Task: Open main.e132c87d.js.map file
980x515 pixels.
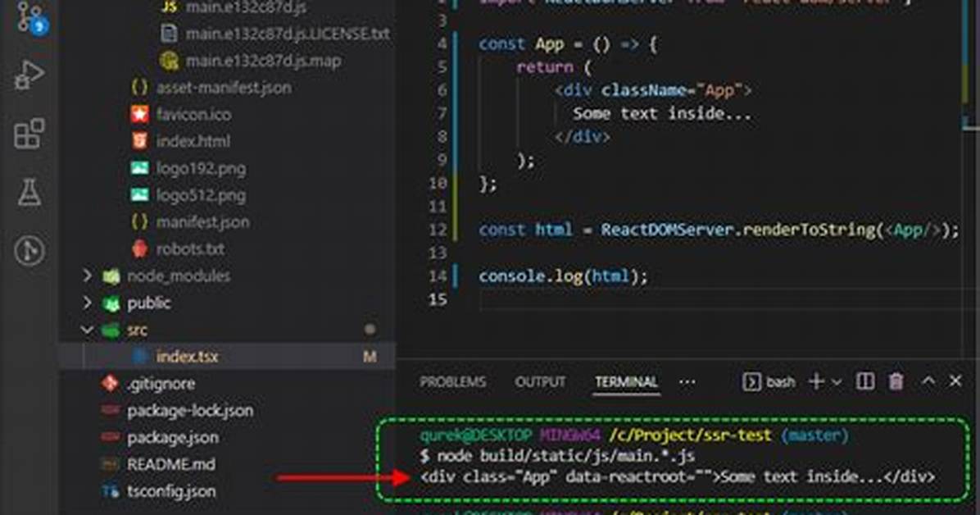Action: (263, 61)
